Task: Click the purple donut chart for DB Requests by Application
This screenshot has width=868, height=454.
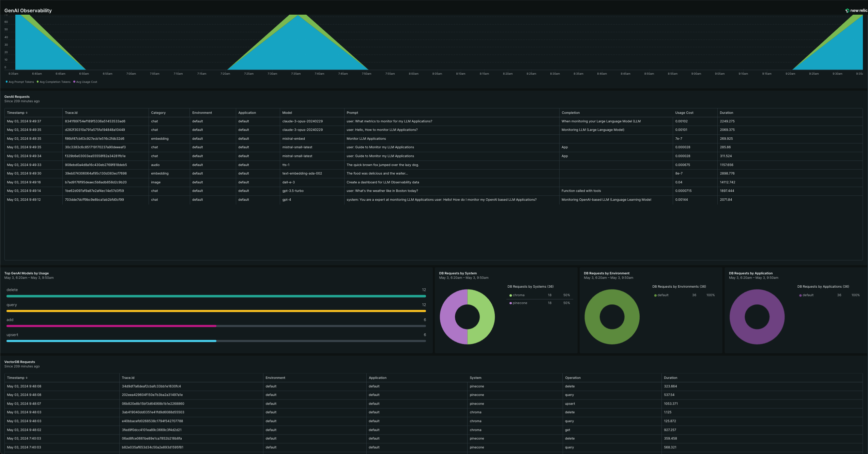Action: pyautogui.click(x=757, y=317)
